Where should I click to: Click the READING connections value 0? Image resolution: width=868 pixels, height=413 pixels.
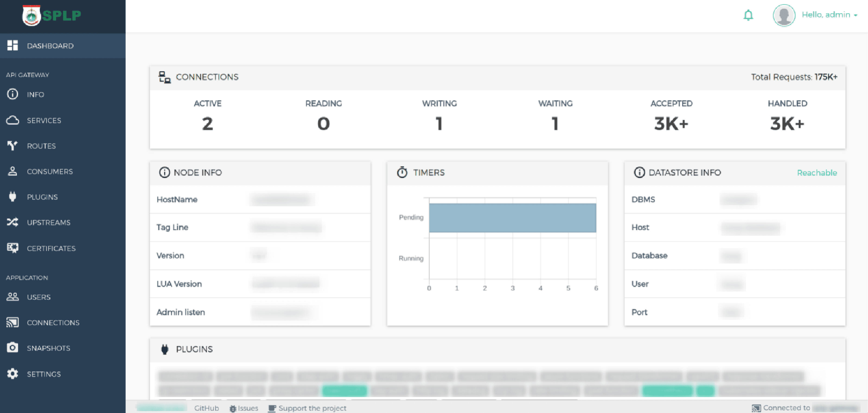(x=323, y=124)
